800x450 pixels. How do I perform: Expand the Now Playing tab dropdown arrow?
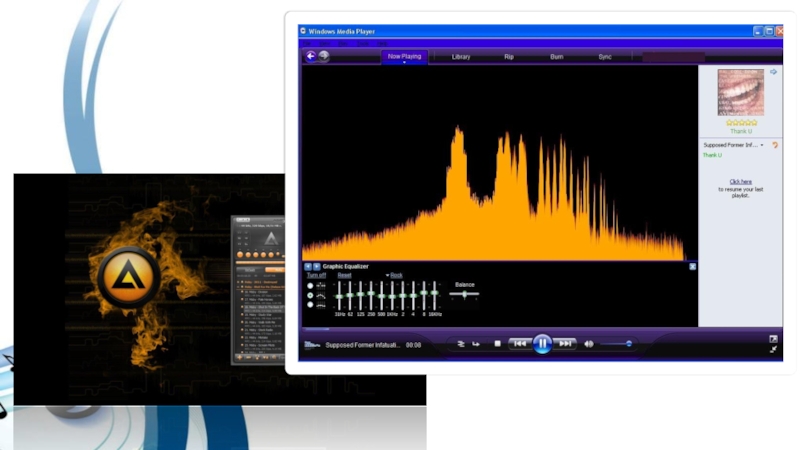click(404, 62)
